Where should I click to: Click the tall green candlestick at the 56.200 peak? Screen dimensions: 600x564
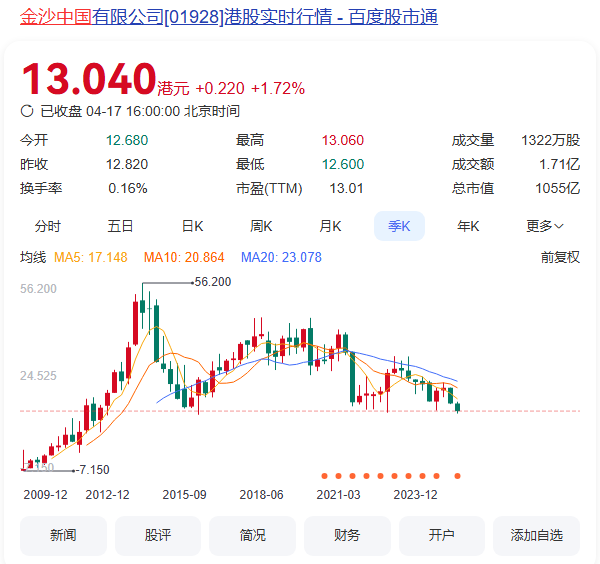[x=142, y=307]
